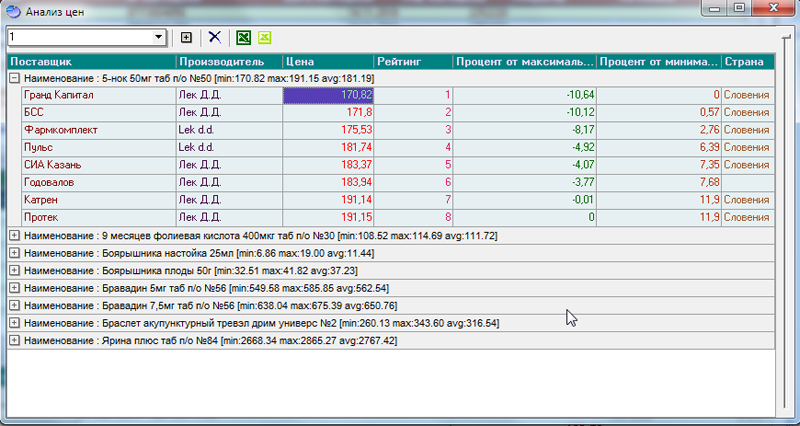Image resolution: width=800 pixels, height=426 pixels.
Task: Click the blue X delete icon
Action: click(x=214, y=37)
